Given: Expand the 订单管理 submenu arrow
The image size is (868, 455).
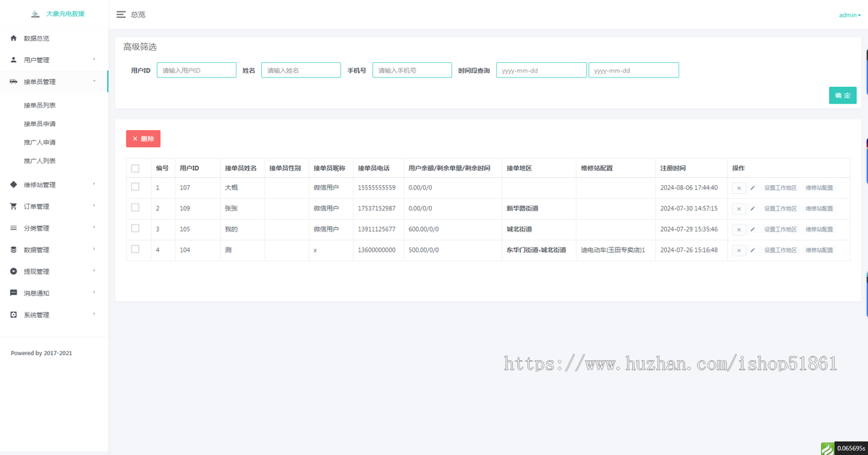Looking at the screenshot, I should [x=94, y=206].
